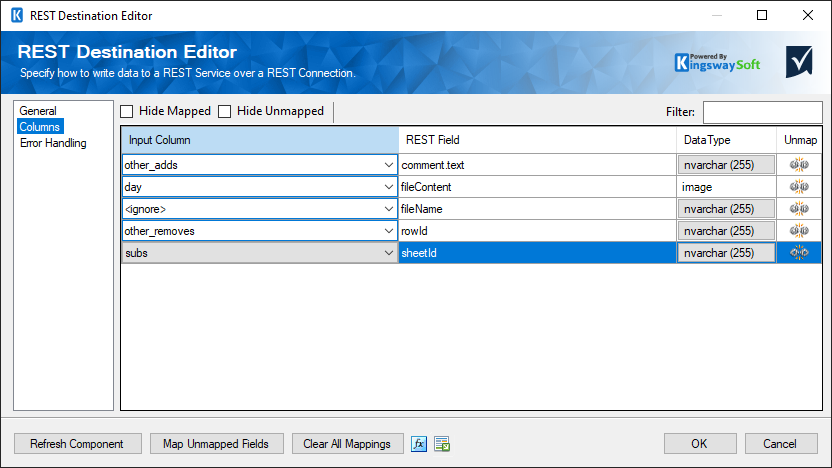This screenshot has height=468, width=832.
Task: Click the Refresh Component button
Action: click(77, 443)
